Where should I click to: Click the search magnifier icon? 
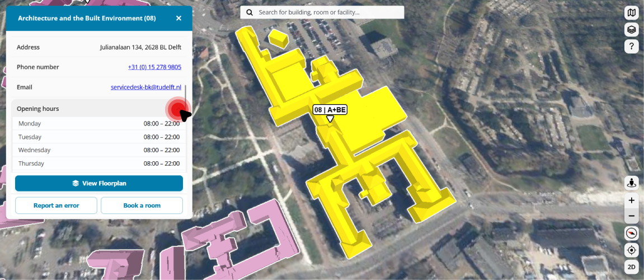coord(250,12)
